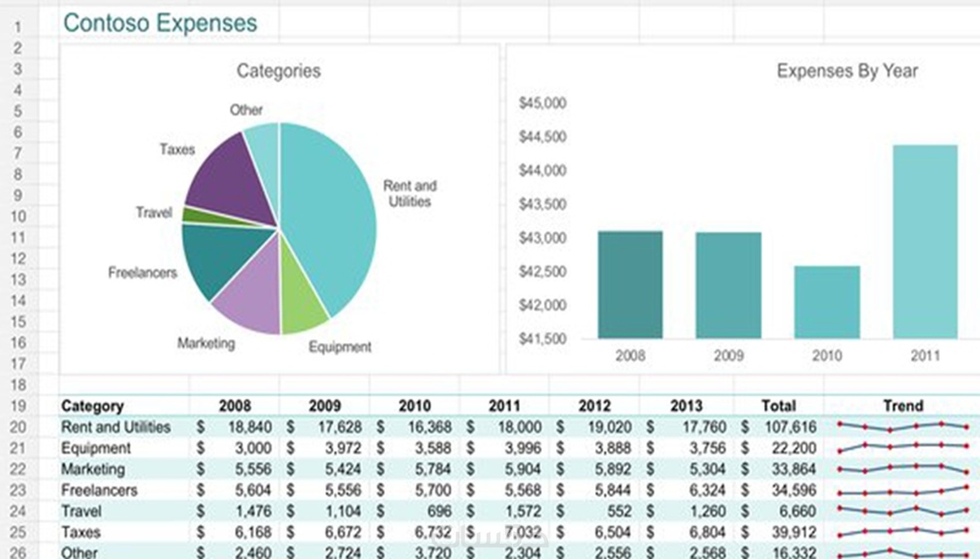This screenshot has height=559, width=980.
Task: Click the Rent and Utilities trend sparkline
Action: (903, 426)
